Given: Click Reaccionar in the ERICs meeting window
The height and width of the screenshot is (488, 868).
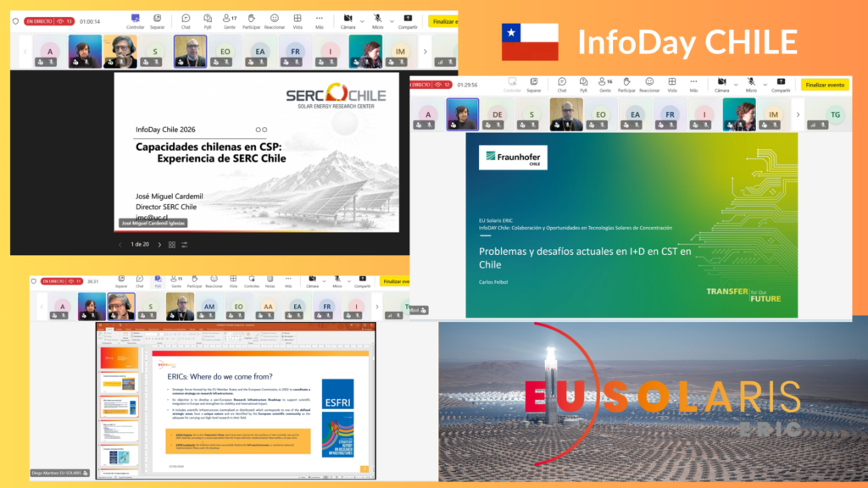Looking at the screenshot, I should coord(214,281).
